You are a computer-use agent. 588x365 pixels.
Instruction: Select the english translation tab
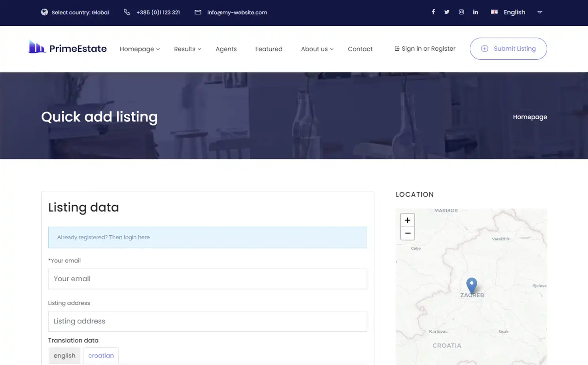tap(64, 356)
